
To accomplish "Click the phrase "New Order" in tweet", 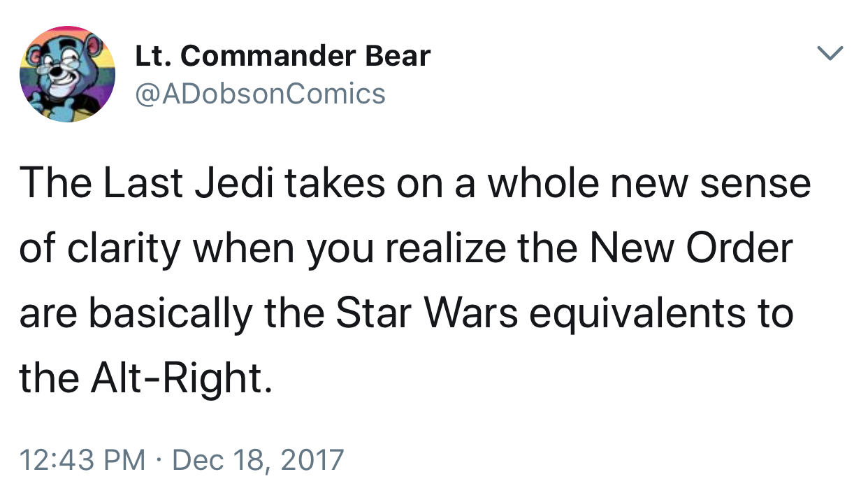I will [x=692, y=248].
